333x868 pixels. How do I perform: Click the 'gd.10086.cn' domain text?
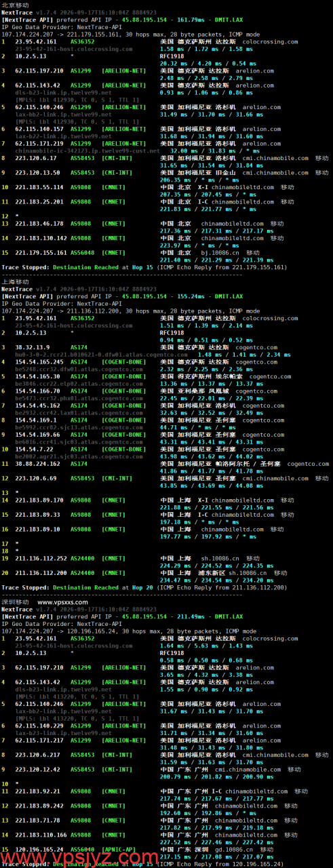[x=234, y=850]
